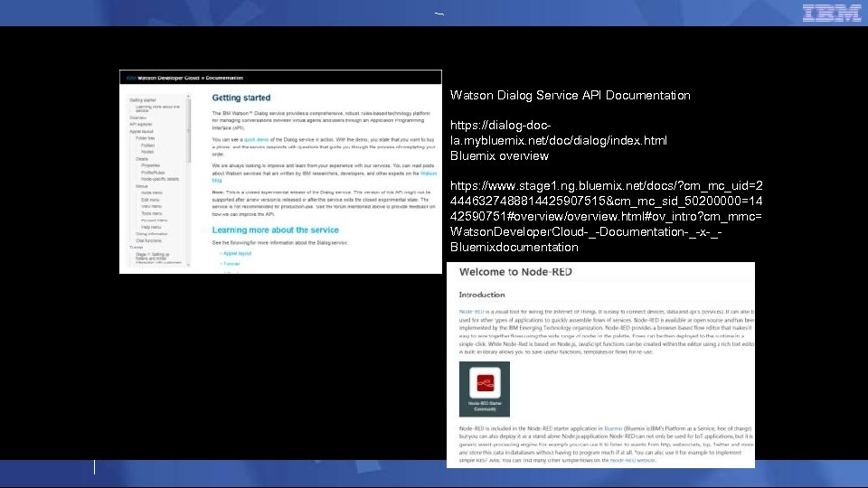This screenshot has width=868, height=488.
Task: Select 'Tools menu' in the docs sidebar
Action: tap(152, 213)
